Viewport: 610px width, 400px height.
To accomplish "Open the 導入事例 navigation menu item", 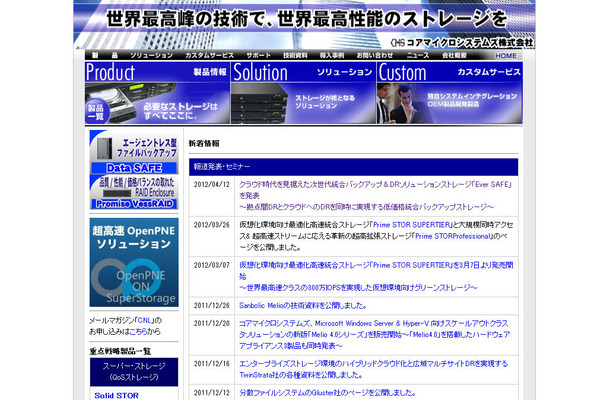I will pos(332,56).
